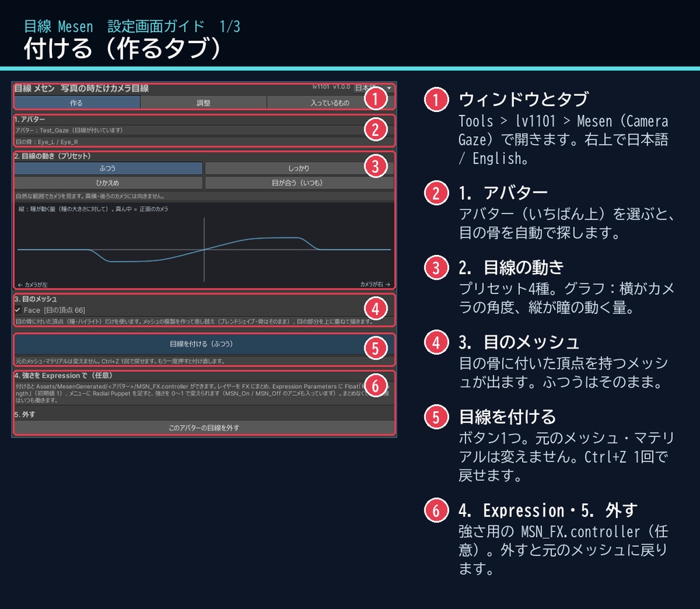Click the 目線 Mesen 設定画面ガイド 1/3 subtitle
This screenshot has height=609, width=700.
pyautogui.click(x=132, y=27)
